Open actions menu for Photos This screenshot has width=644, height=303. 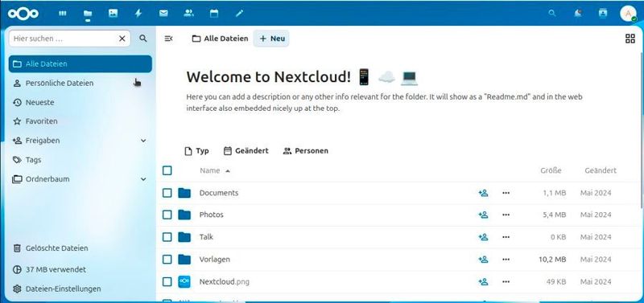point(506,215)
